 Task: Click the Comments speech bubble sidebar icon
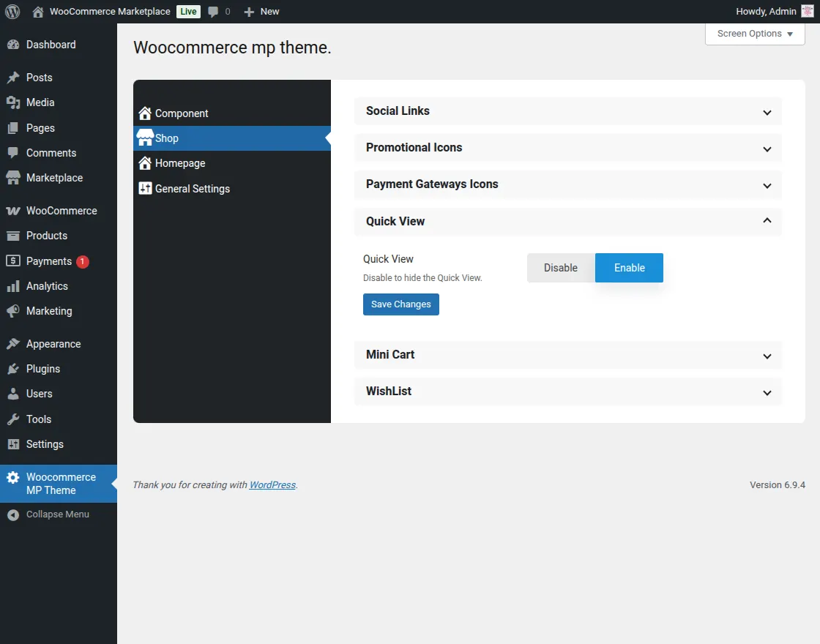pyautogui.click(x=13, y=153)
